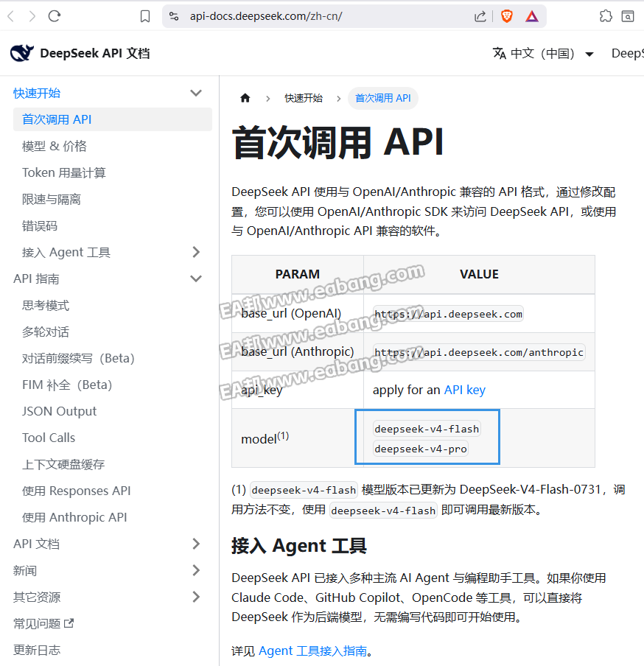Click 其它资源 sidebar category label

coord(37,597)
